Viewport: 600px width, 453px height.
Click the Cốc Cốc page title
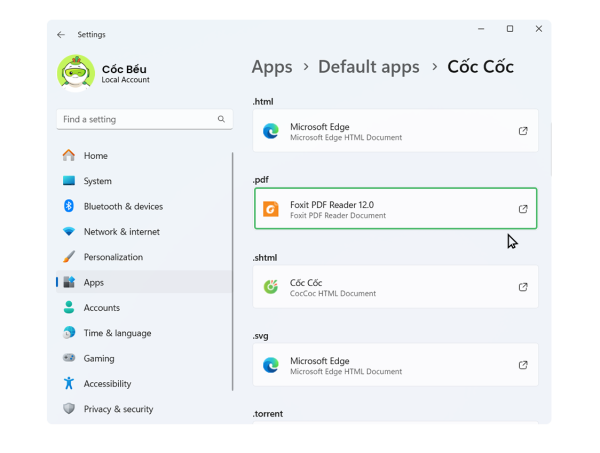coord(480,67)
